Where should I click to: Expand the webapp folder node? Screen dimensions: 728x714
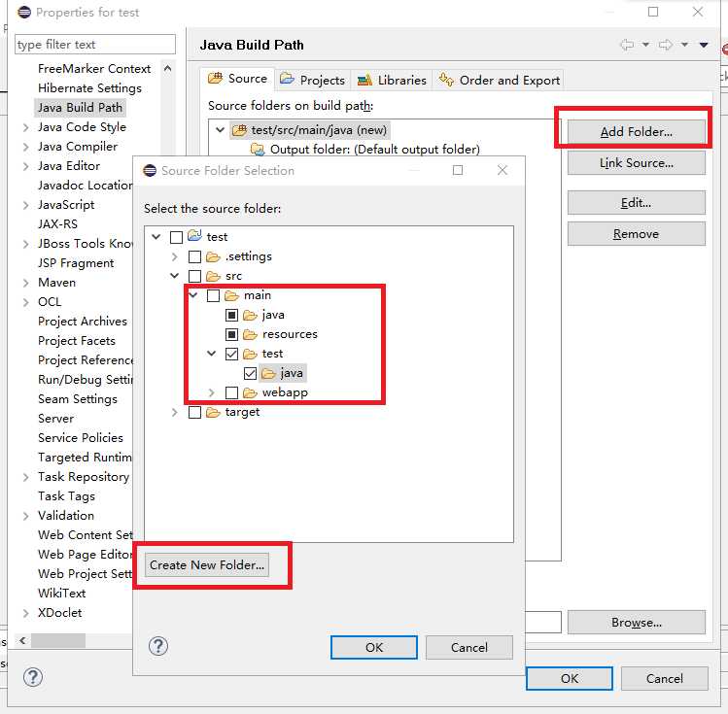point(212,393)
